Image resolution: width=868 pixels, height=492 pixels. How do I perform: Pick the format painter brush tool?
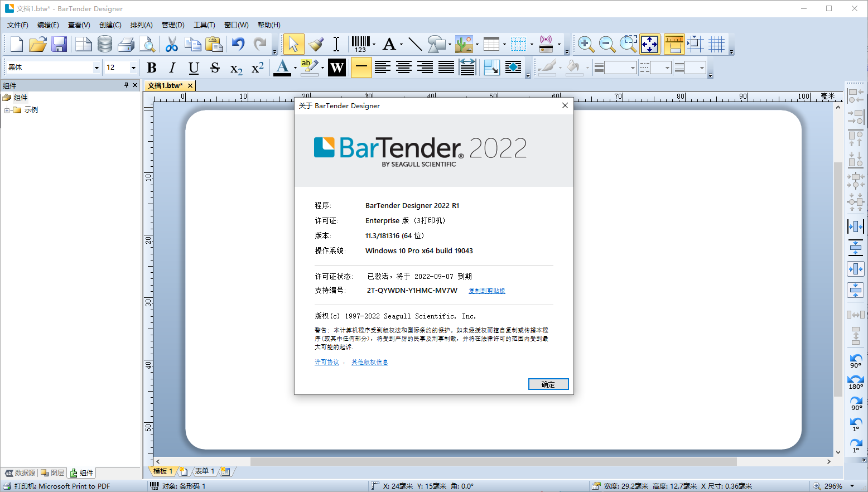coord(316,44)
